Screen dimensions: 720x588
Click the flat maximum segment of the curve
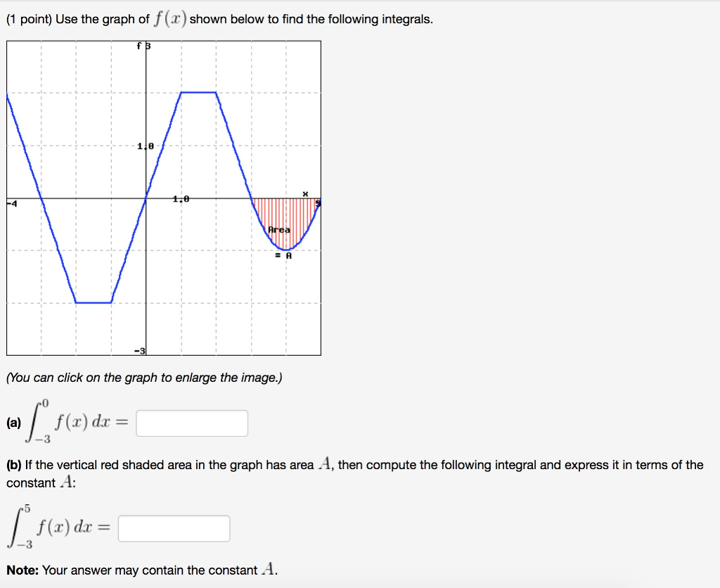199,92
